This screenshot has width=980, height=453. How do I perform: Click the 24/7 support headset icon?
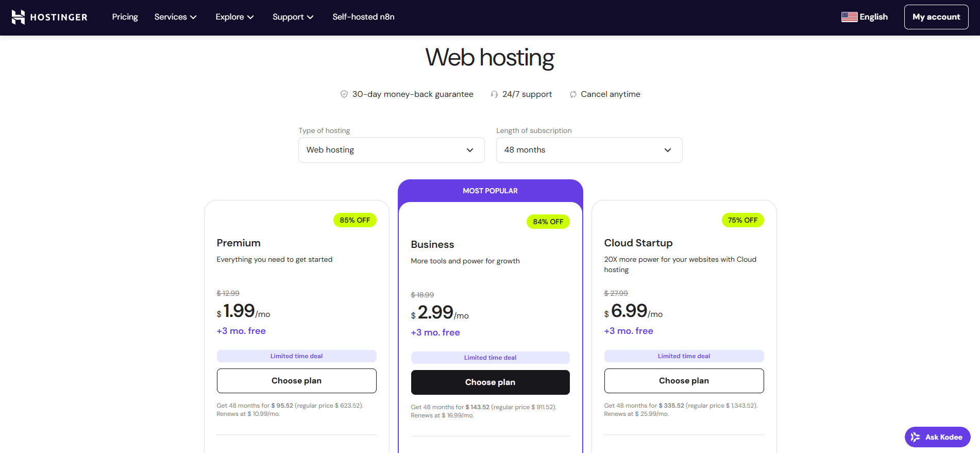[x=494, y=94]
